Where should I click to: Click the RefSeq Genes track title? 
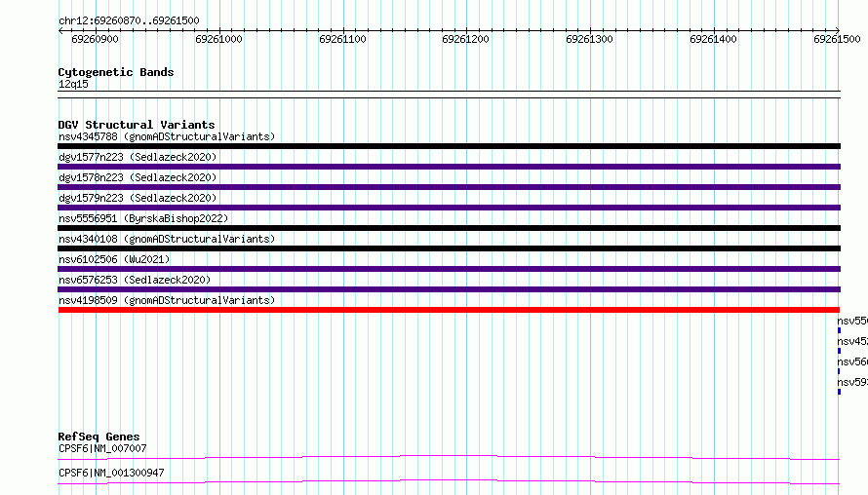tap(99, 437)
